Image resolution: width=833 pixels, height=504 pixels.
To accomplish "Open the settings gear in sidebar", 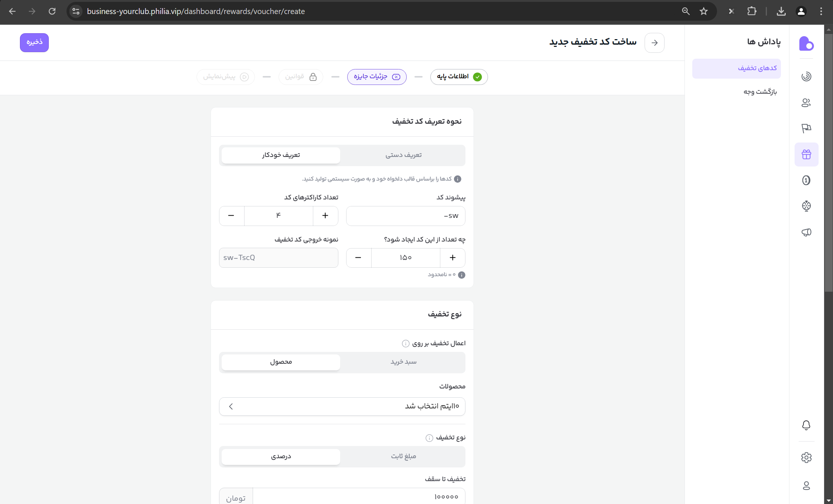I will tap(806, 457).
